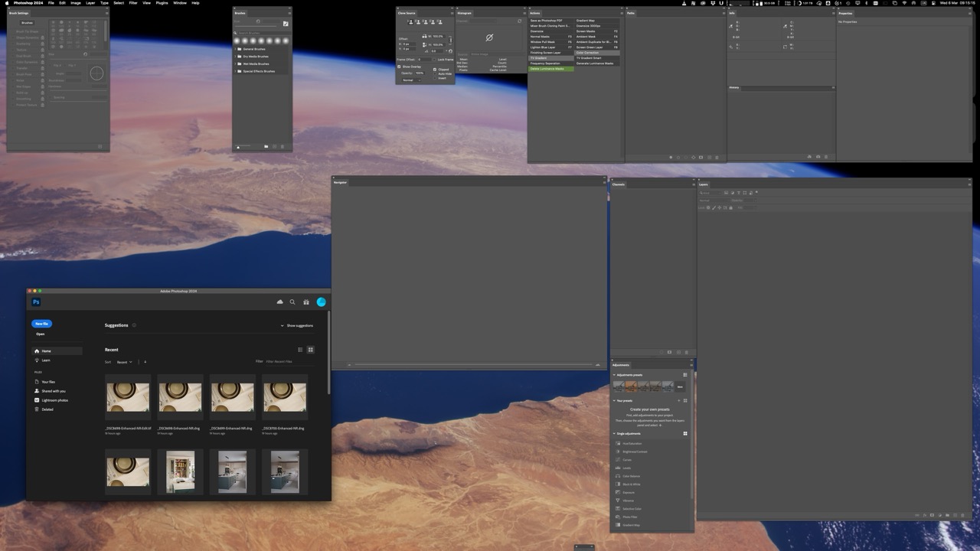Open the Normal blend mode dropdown

pos(411,80)
